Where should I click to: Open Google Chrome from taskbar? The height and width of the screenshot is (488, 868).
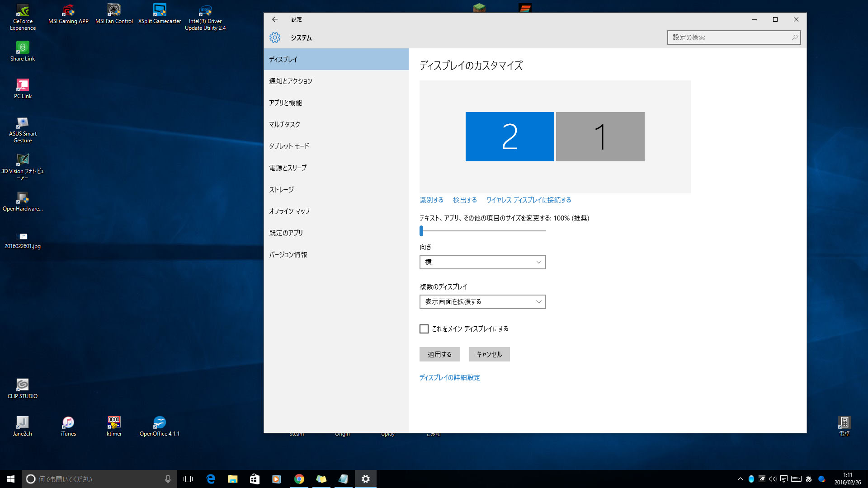(299, 479)
